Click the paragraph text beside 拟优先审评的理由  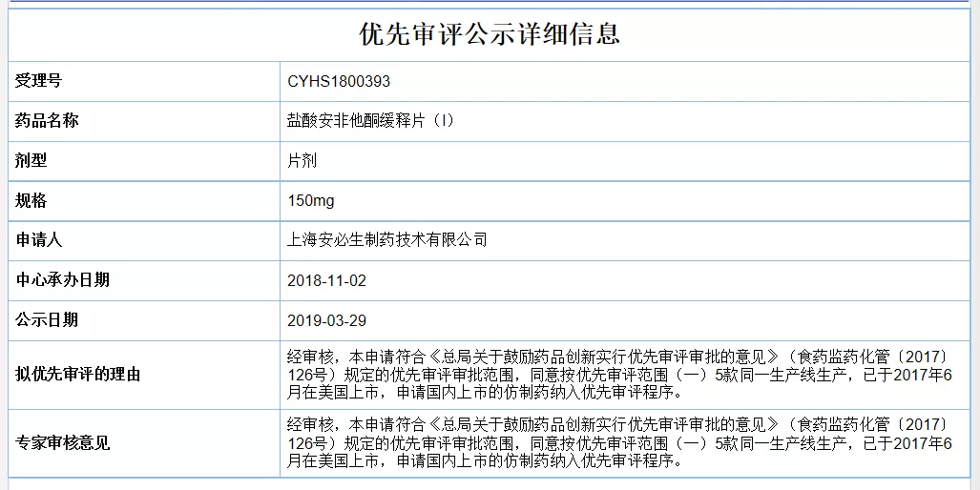click(620, 374)
